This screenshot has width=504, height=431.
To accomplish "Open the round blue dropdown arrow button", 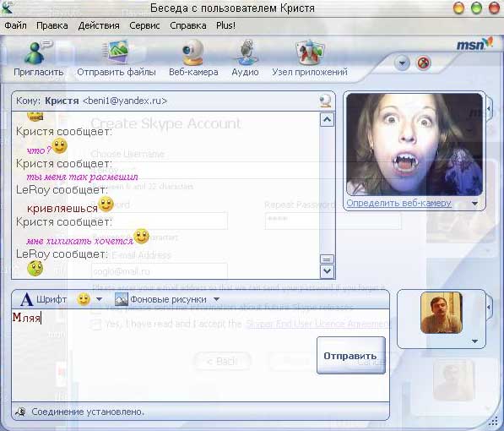I will [x=402, y=63].
